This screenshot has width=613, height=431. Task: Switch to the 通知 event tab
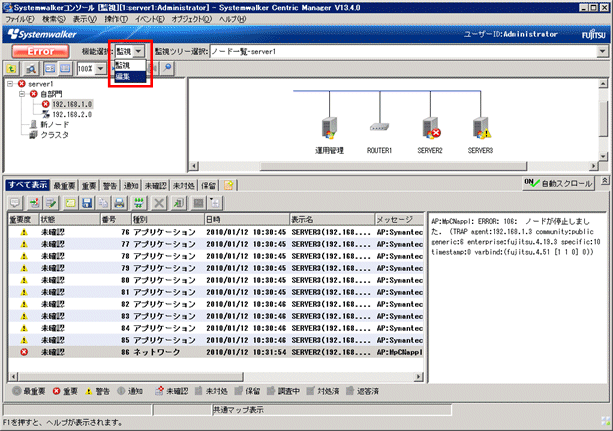click(131, 185)
